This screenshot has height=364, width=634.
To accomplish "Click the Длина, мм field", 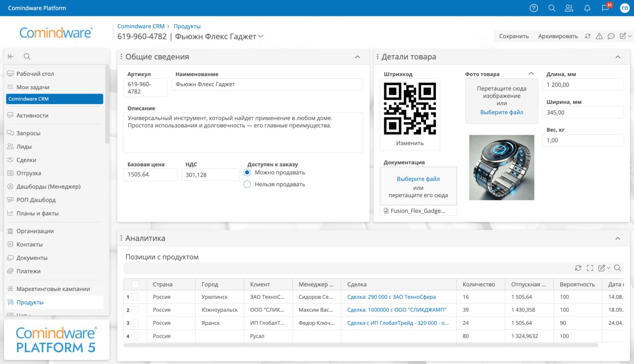I will (x=583, y=85).
